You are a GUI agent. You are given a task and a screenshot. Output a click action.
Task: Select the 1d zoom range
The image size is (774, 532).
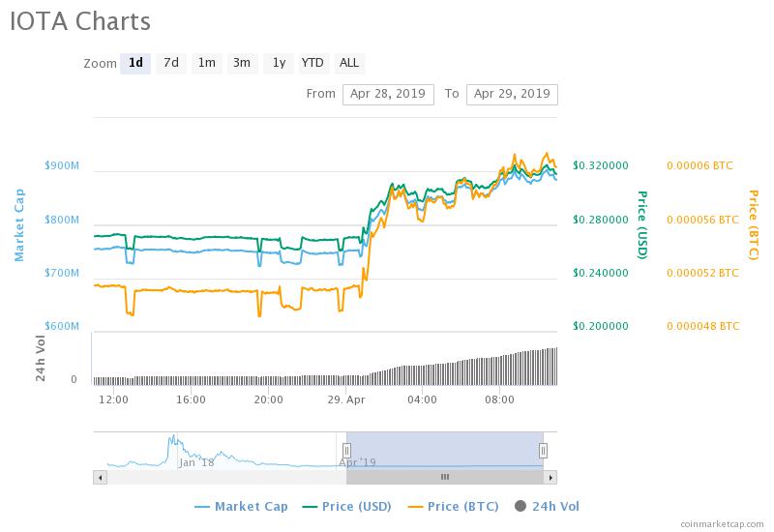coord(135,63)
